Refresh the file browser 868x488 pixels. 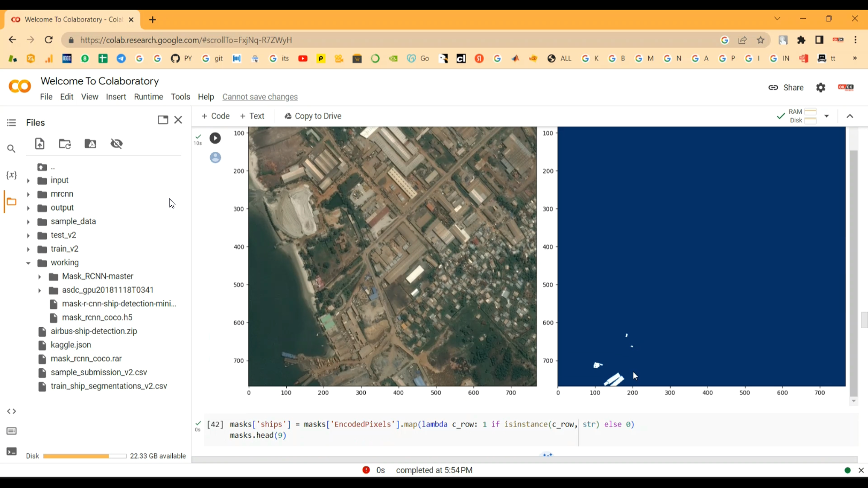click(x=65, y=143)
